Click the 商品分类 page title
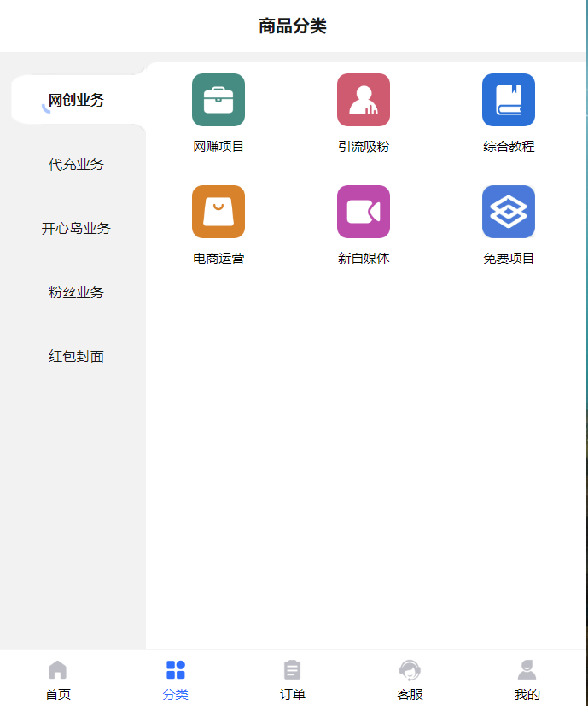 (293, 26)
